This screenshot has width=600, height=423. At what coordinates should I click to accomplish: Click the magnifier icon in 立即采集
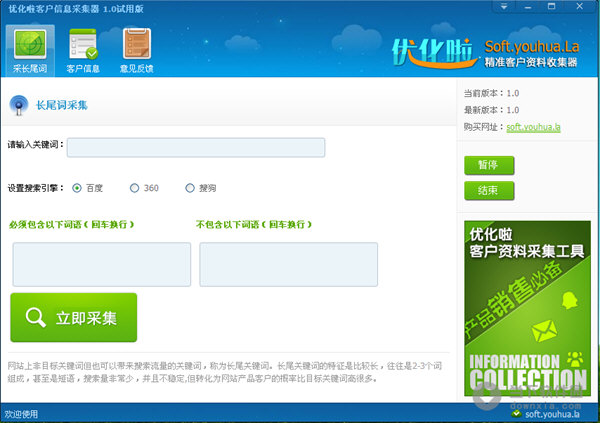[36, 317]
